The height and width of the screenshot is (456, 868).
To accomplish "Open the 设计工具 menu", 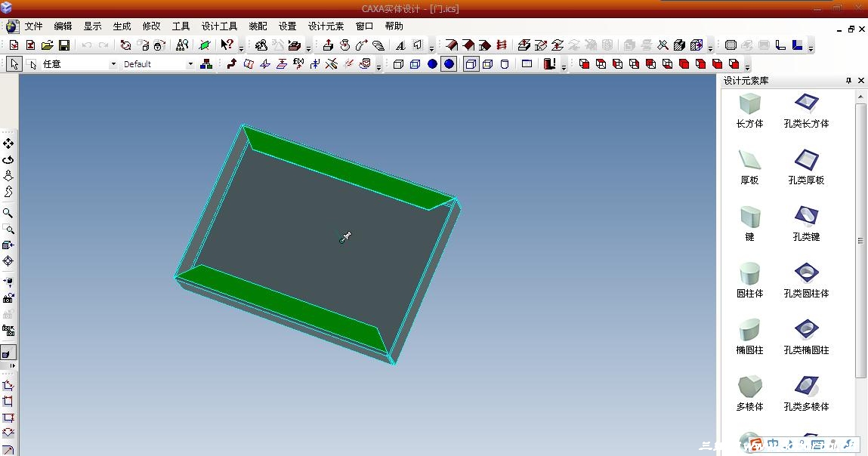I will pyautogui.click(x=219, y=26).
